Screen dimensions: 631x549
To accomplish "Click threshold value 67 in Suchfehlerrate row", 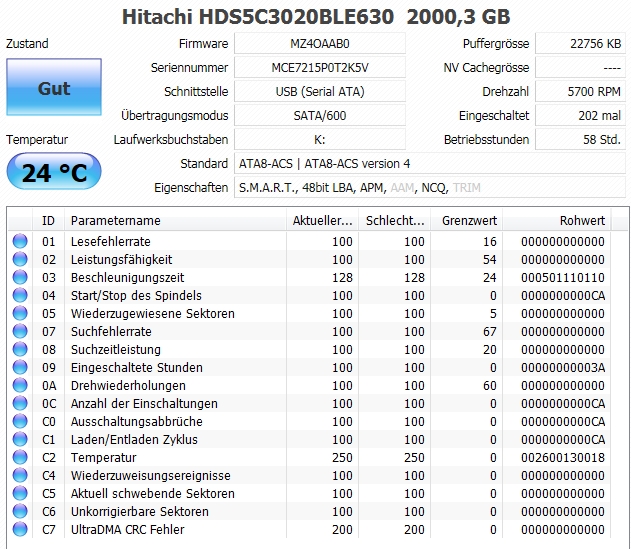I will point(489,332).
